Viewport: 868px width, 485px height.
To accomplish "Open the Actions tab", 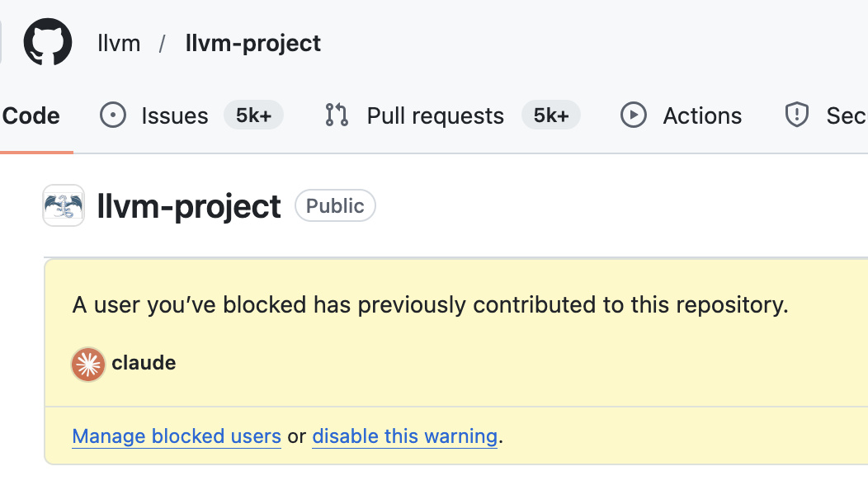I will click(702, 115).
